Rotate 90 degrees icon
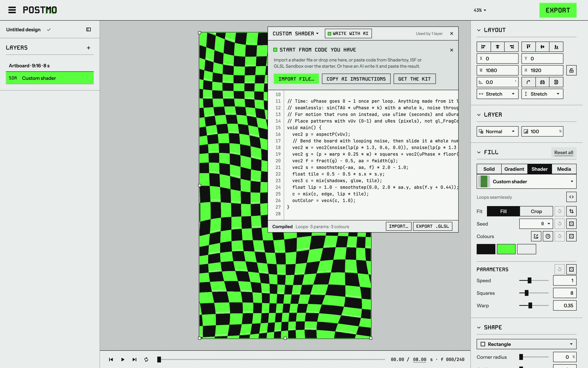This screenshot has height=368, width=588. tap(528, 82)
